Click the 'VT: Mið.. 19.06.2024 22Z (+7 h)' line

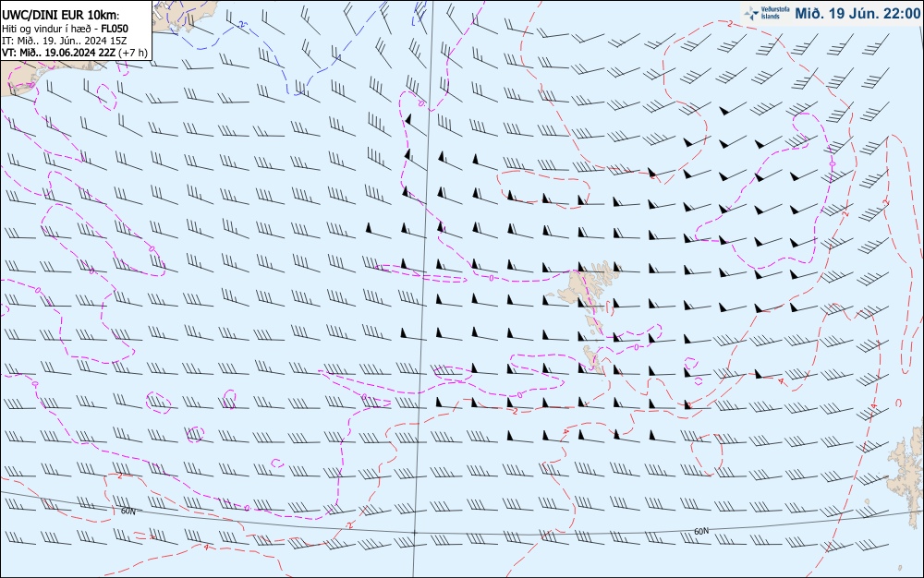(75, 53)
